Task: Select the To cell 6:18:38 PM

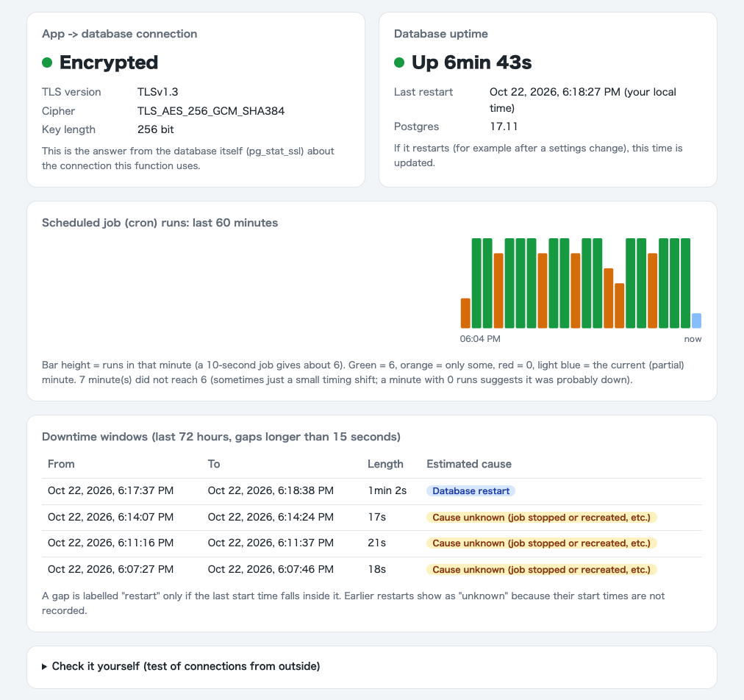Action: point(271,490)
